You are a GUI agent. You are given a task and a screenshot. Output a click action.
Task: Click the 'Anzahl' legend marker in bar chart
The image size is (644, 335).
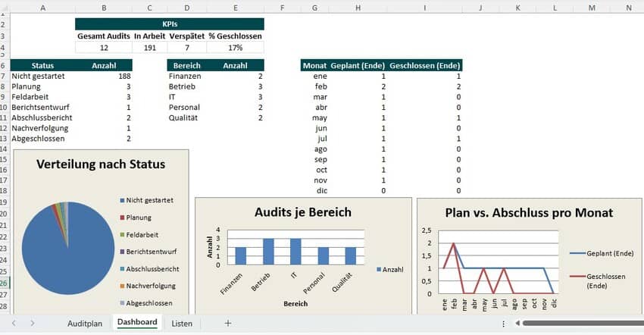tap(379, 269)
